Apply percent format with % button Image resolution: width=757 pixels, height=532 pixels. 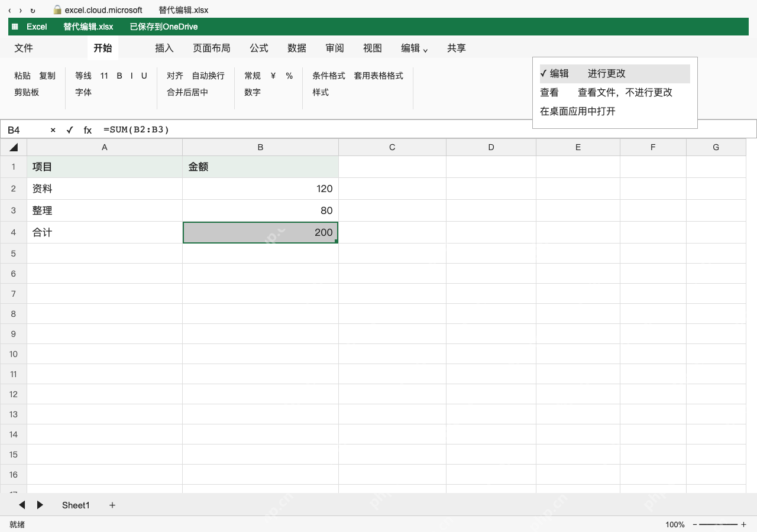tap(289, 76)
